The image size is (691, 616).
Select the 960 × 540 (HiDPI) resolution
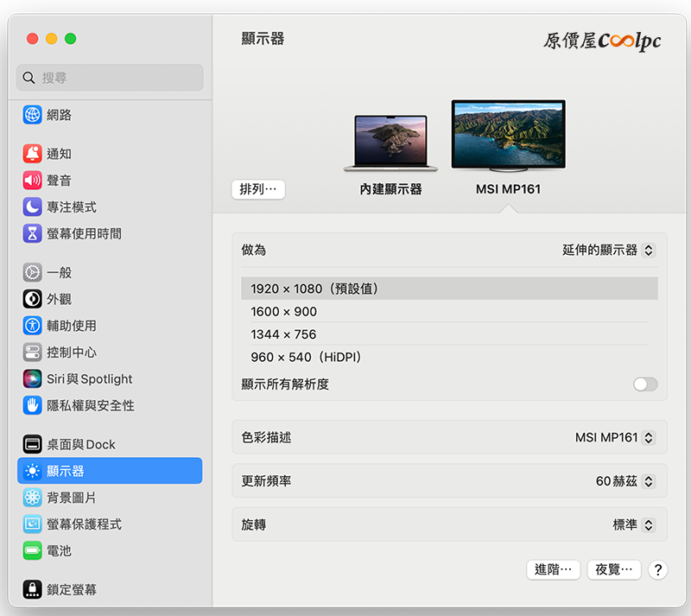coord(449,357)
